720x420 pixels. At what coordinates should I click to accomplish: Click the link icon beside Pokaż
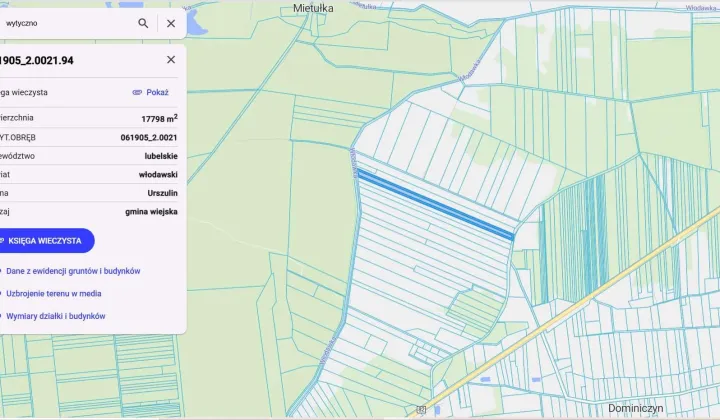[x=137, y=92]
